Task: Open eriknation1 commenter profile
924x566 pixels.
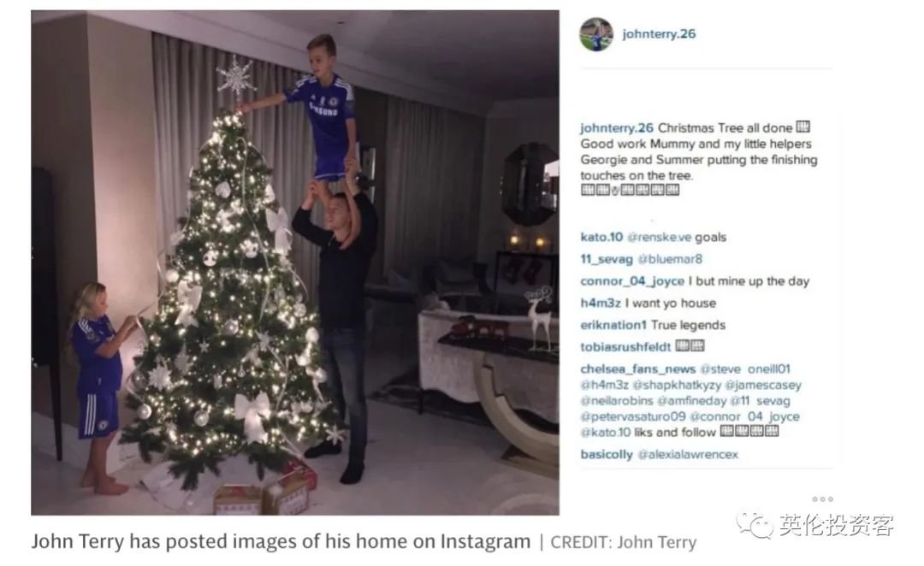Action: click(613, 325)
